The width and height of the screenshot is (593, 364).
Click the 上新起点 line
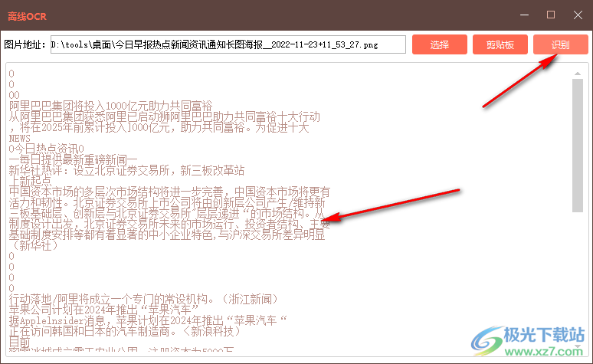pos(30,181)
